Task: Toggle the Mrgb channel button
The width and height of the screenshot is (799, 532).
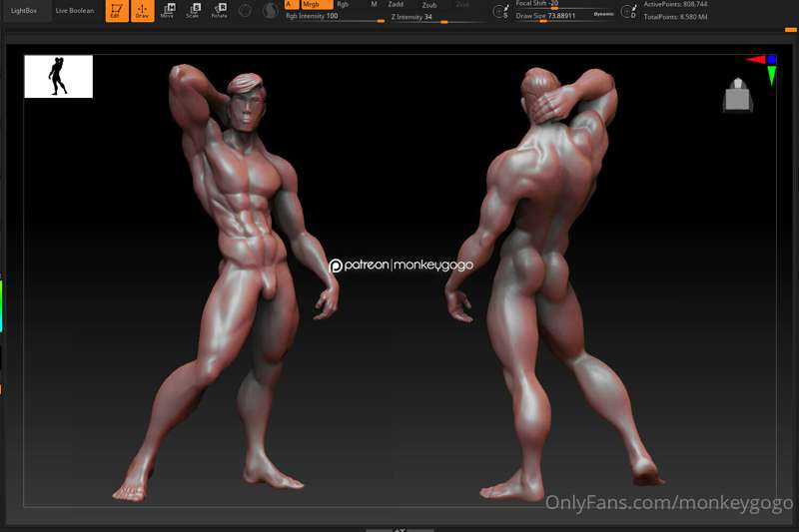Action: [317, 4]
